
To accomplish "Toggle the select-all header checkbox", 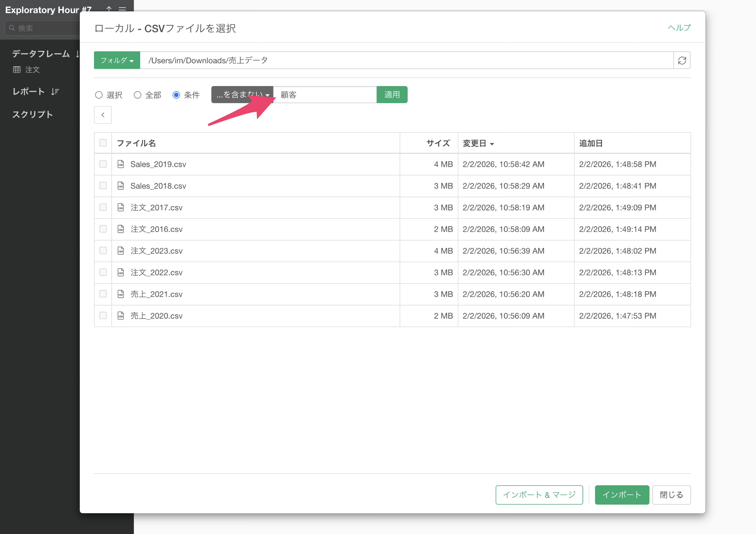I will pyautogui.click(x=103, y=143).
